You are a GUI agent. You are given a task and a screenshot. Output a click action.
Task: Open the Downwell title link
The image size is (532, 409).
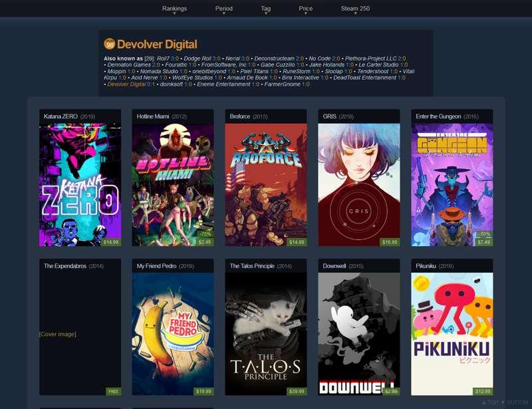click(x=334, y=266)
